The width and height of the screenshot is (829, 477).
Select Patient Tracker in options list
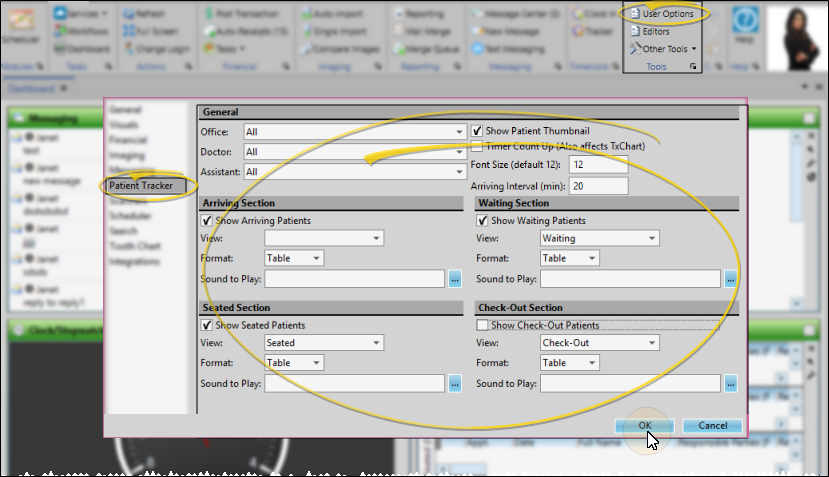[141, 186]
